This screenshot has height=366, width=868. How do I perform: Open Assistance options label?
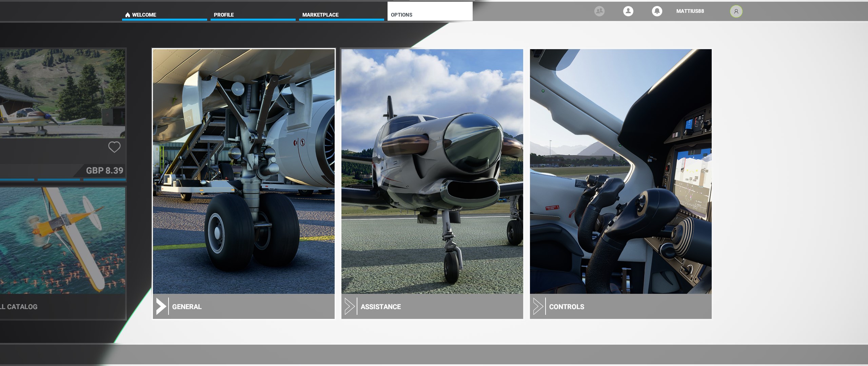coord(380,307)
